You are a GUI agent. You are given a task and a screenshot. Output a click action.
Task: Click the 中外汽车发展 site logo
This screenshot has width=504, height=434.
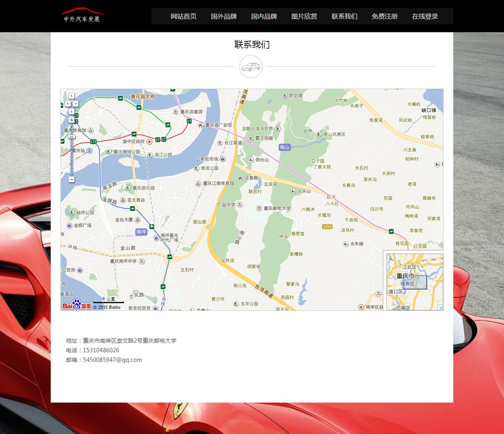[82, 15]
